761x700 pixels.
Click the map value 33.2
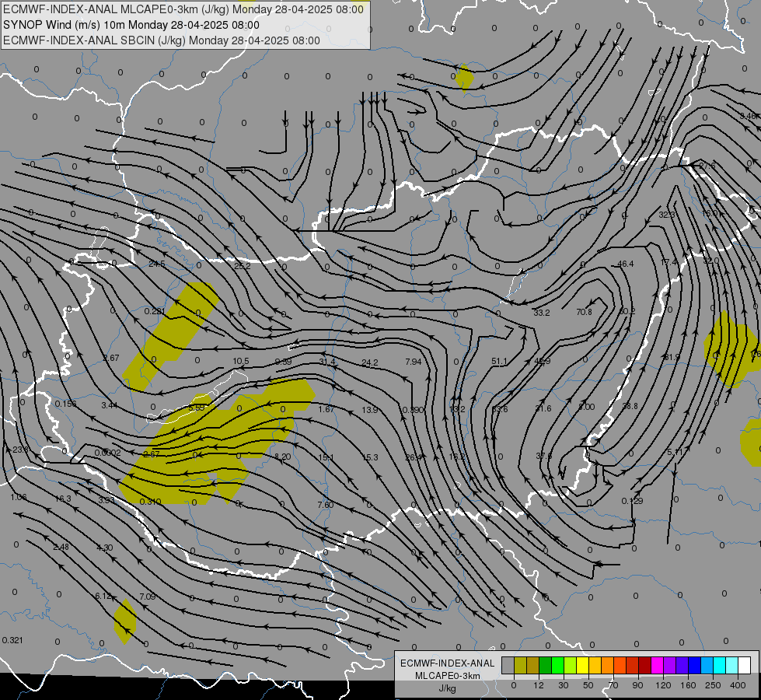(x=542, y=313)
